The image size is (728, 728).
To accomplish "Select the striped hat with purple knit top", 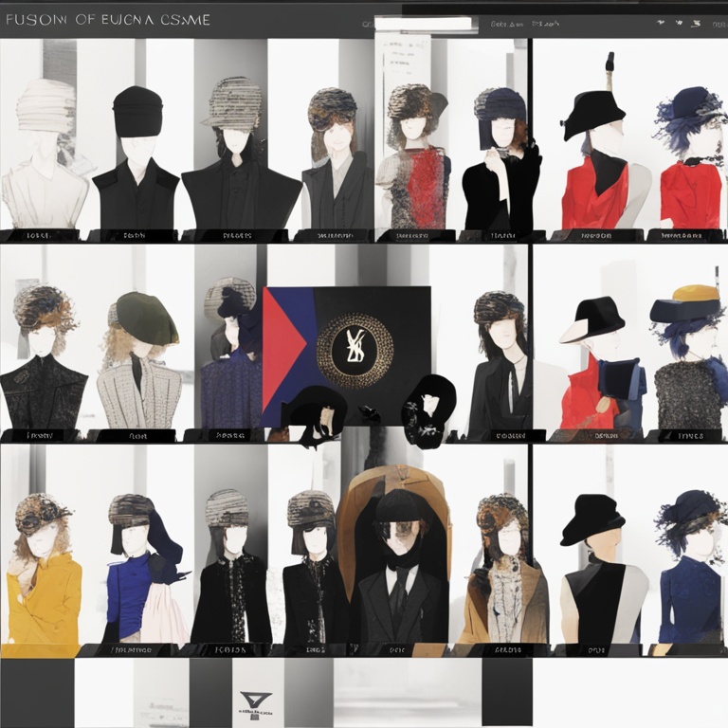I will pyautogui.click(x=231, y=353).
